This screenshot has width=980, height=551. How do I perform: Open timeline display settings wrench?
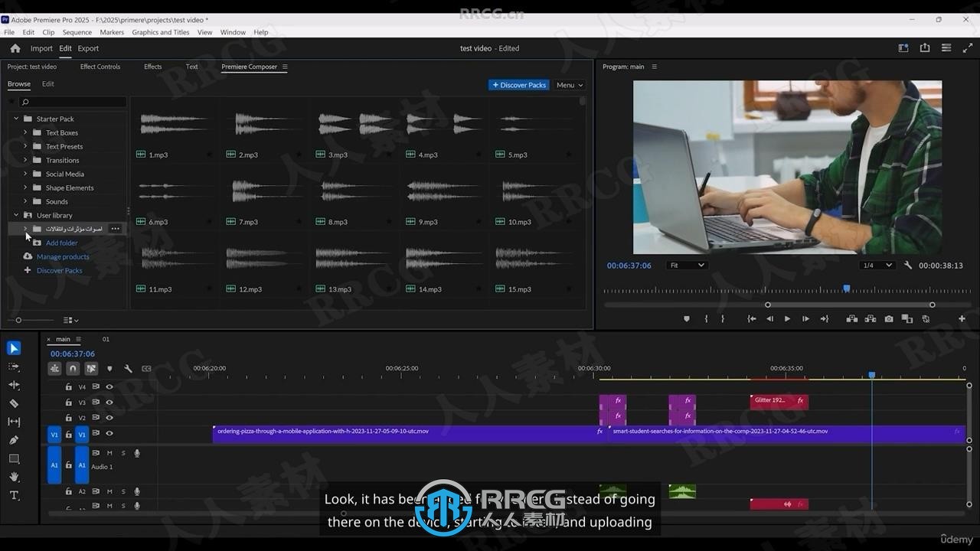[128, 368]
